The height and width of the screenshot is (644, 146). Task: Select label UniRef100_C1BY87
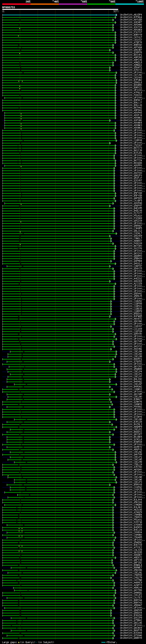coord(131,326)
